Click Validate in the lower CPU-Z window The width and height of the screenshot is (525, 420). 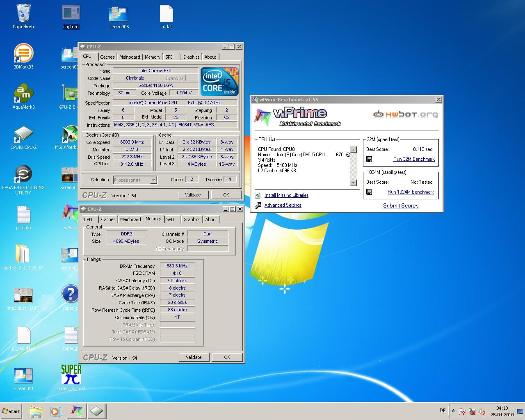(194, 357)
